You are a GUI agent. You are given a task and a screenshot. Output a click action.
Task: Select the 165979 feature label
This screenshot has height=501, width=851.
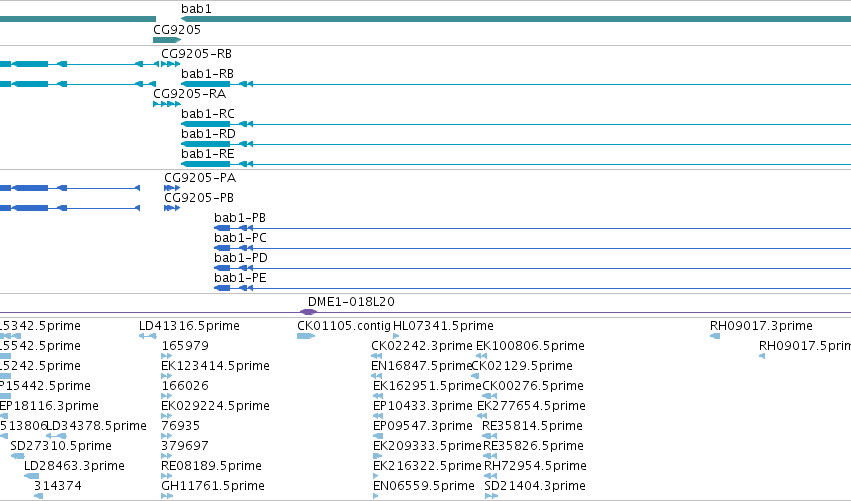coord(185,346)
